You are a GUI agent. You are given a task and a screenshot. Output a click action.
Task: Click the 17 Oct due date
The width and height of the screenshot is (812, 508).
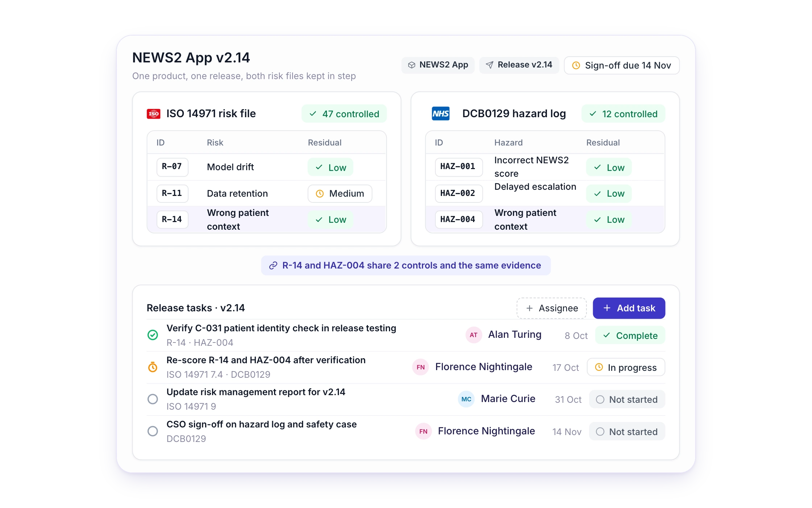pyautogui.click(x=565, y=368)
